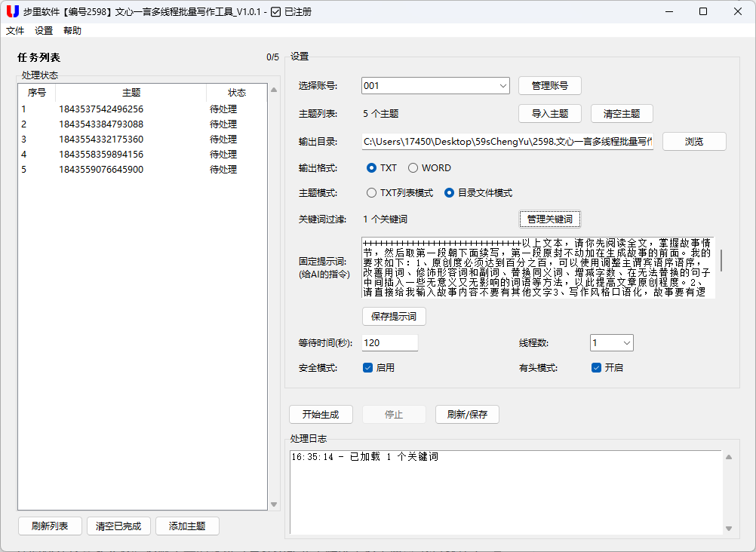Click the 状态 column header
756x552 pixels.
pyautogui.click(x=237, y=93)
